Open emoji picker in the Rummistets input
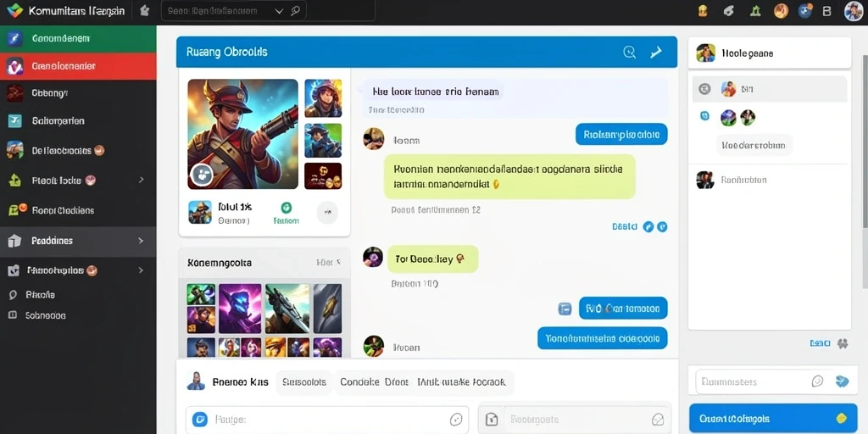The width and height of the screenshot is (868, 434). point(817,381)
